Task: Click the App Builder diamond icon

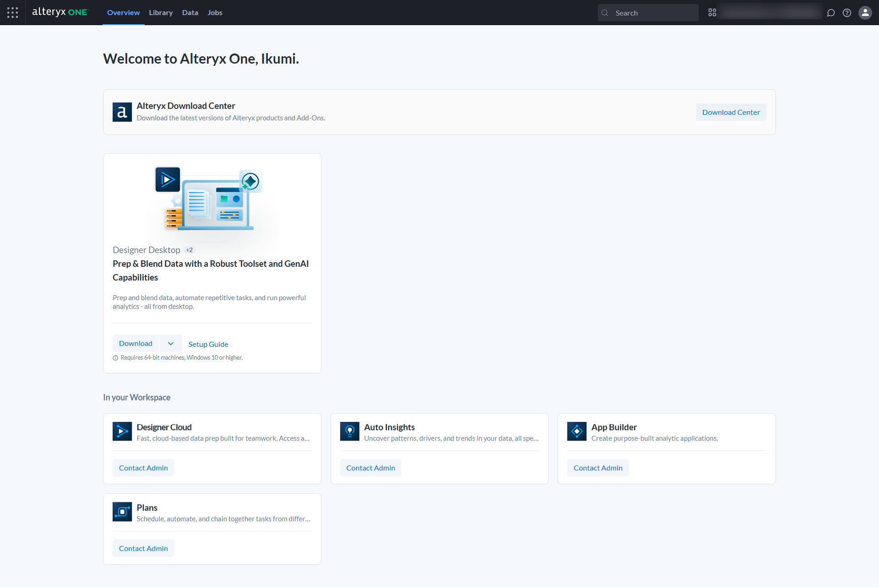Action: (x=577, y=432)
